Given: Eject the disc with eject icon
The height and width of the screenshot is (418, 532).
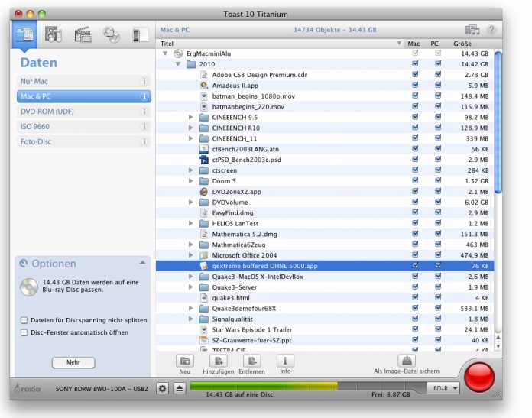Looking at the screenshot, I should point(180,388).
